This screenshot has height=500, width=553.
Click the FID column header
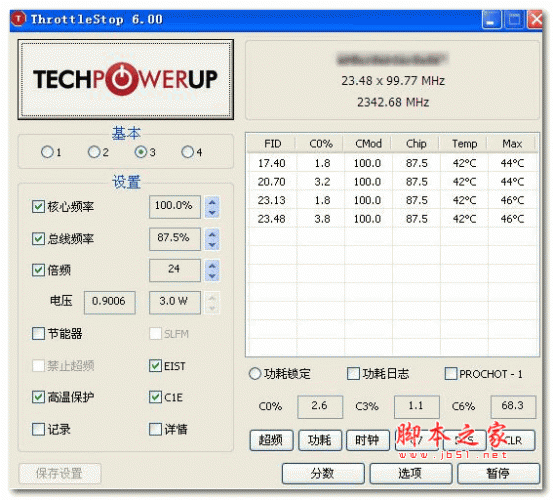pyautogui.click(x=272, y=144)
